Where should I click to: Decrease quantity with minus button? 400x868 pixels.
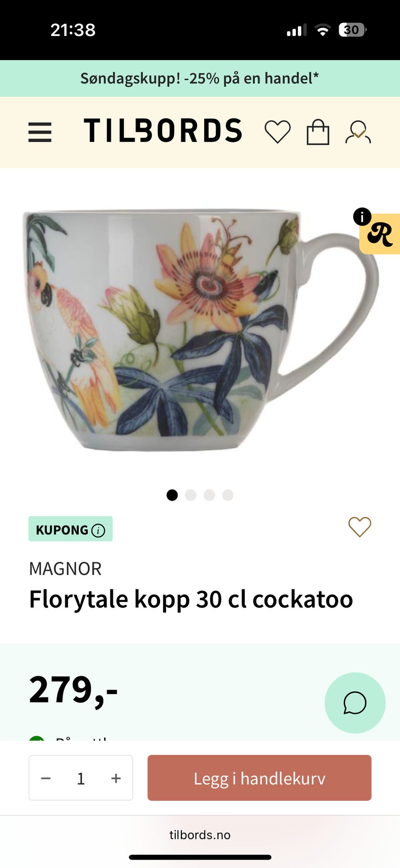tap(46, 778)
